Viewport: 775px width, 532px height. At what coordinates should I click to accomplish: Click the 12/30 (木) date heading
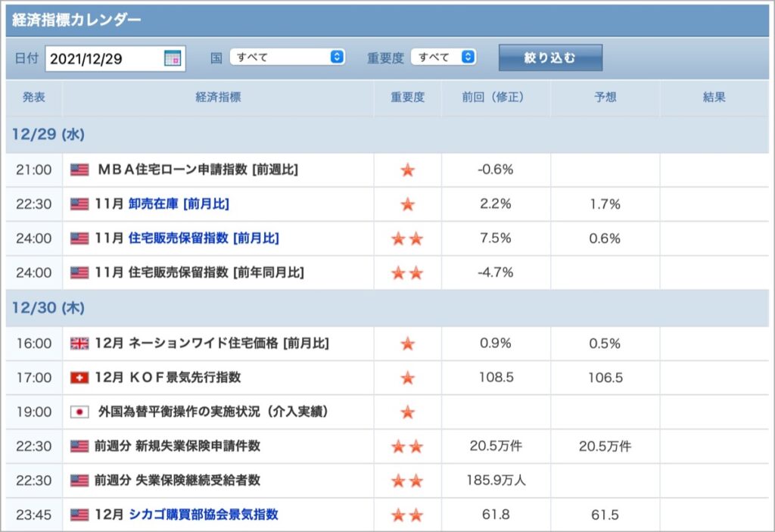[48, 308]
